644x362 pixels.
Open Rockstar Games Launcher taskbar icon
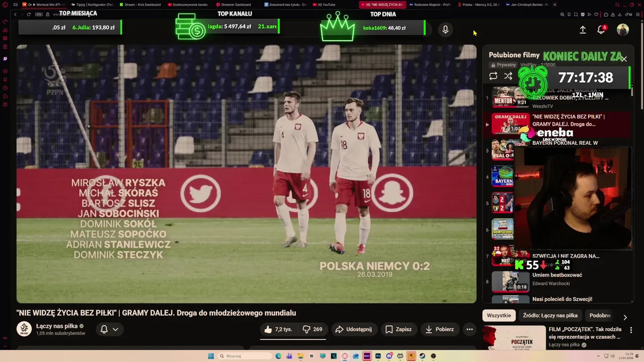(x=411, y=356)
